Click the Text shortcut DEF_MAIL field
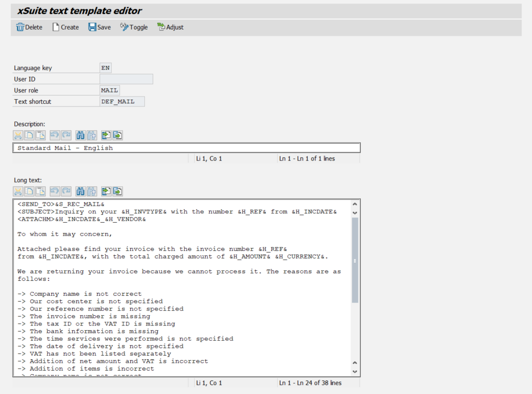532x394 pixels. pyautogui.click(x=122, y=102)
